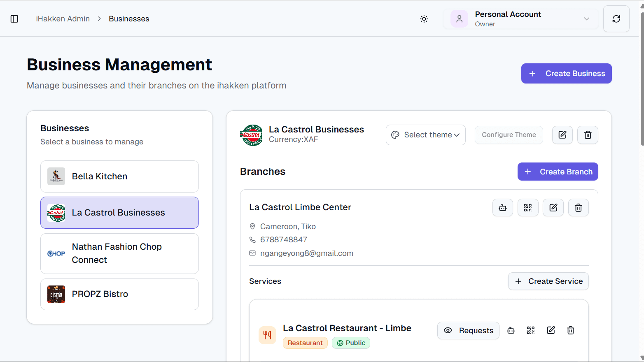Create a new Business

point(566,73)
